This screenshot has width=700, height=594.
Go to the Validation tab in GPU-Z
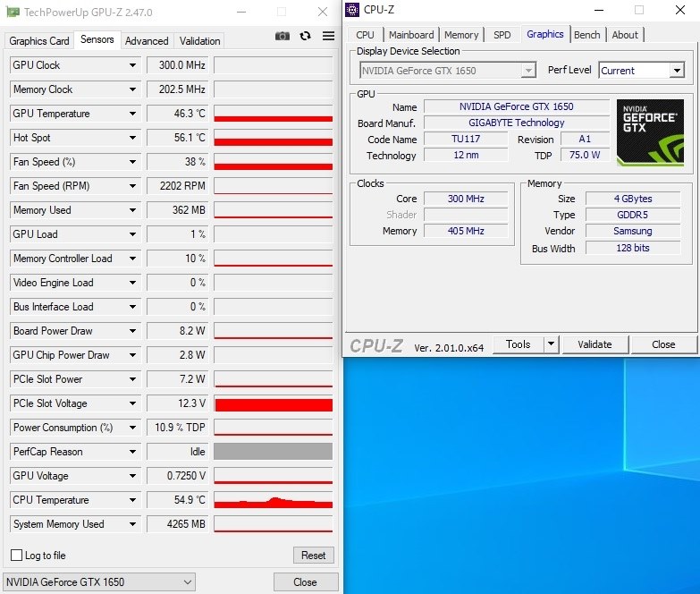coord(199,41)
